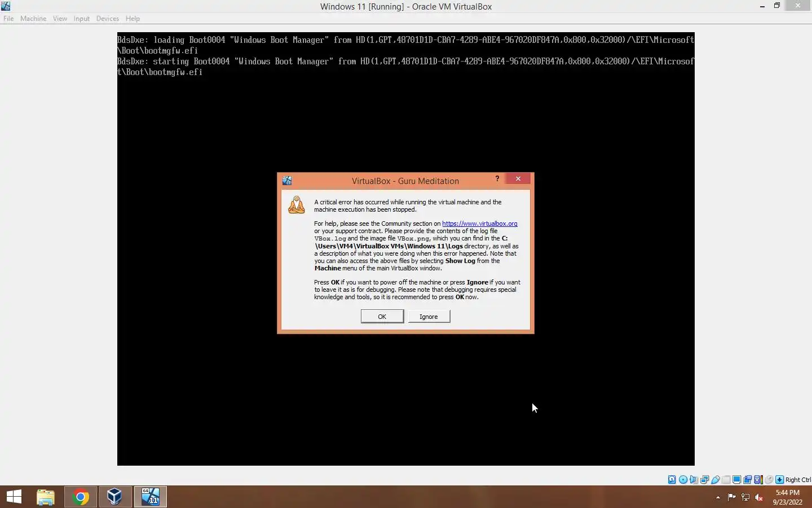Click the audio status icon in VM status bar
812x508 pixels.
(x=694, y=480)
